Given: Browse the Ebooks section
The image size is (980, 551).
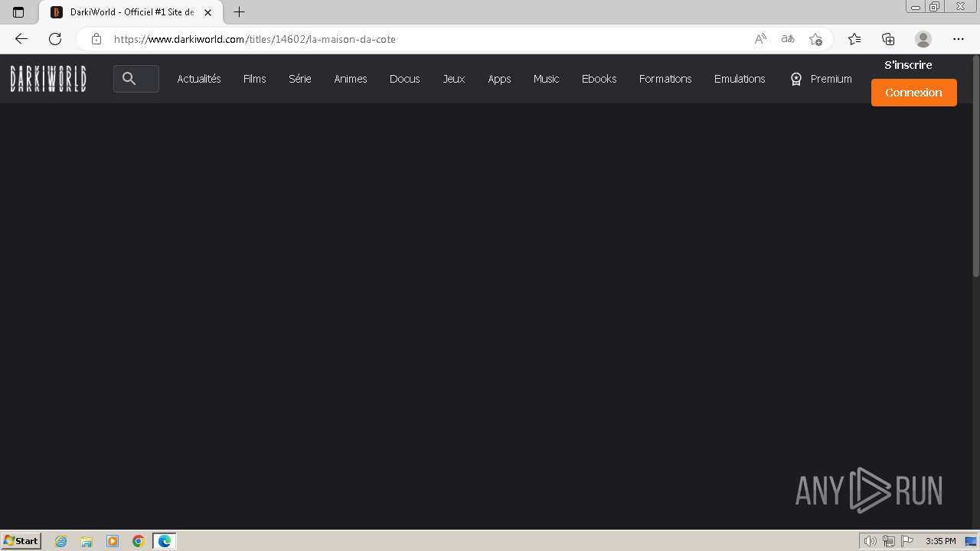Looking at the screenshot, I should 599,79.
